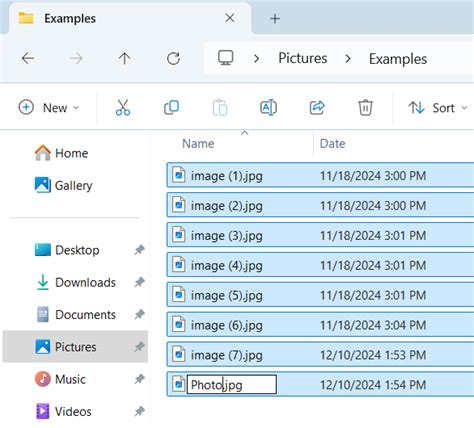The height and width of the screenshot is (428, 474).
Task: Go forward with the right arrow
Action: [76, 59]
